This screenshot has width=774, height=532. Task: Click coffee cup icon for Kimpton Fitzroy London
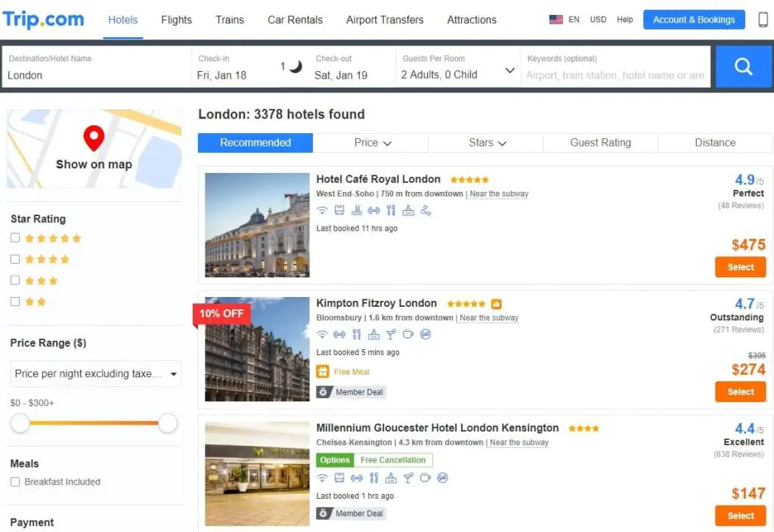407,335
